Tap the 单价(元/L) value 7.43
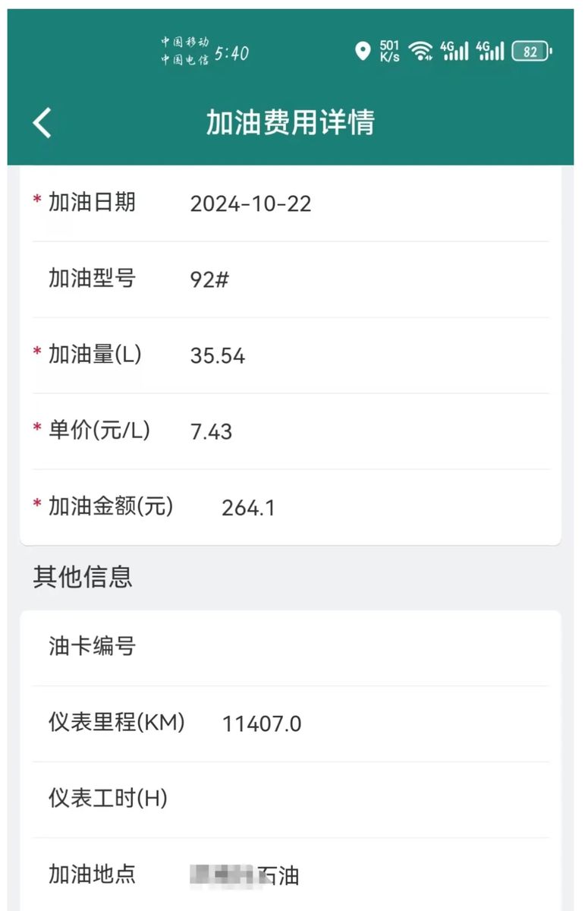This screenshot has width=588, height=911. pyautogui.click(x=211, y=432)
